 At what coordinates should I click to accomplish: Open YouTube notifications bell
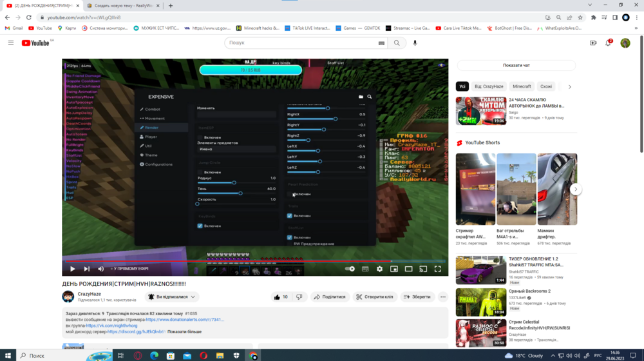pyautogui.click(x=609, y=43)
